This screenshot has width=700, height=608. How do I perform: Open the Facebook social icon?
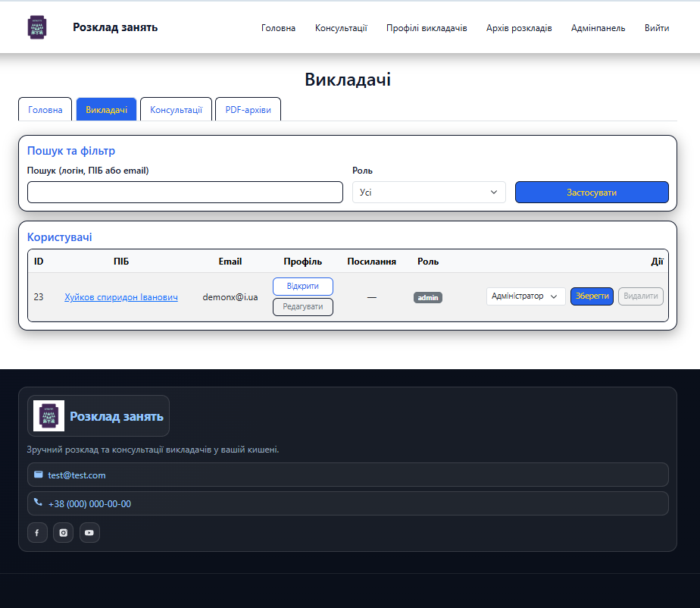pyautogui.click(x=37, y=533)
